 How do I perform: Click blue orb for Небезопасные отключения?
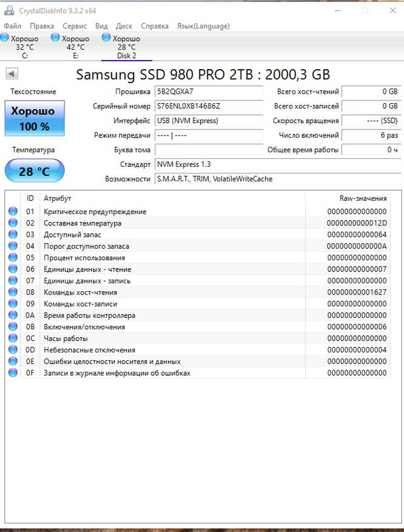(x=13, y=350)
